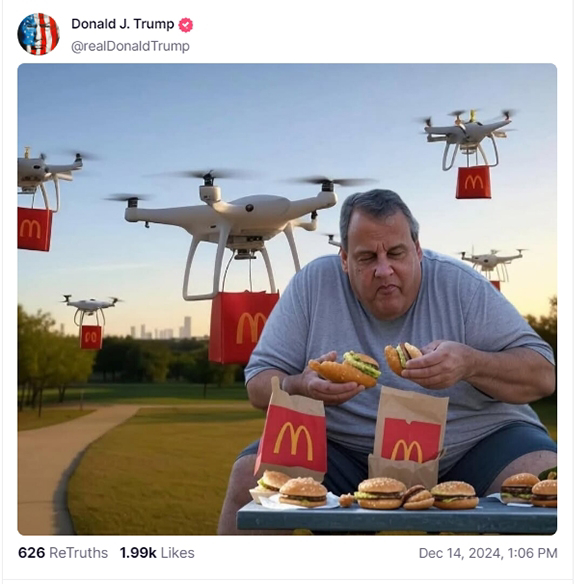Screen dimensions: 581x584
Task: View the 626 ReTruths list
Action: pos(63,553)
